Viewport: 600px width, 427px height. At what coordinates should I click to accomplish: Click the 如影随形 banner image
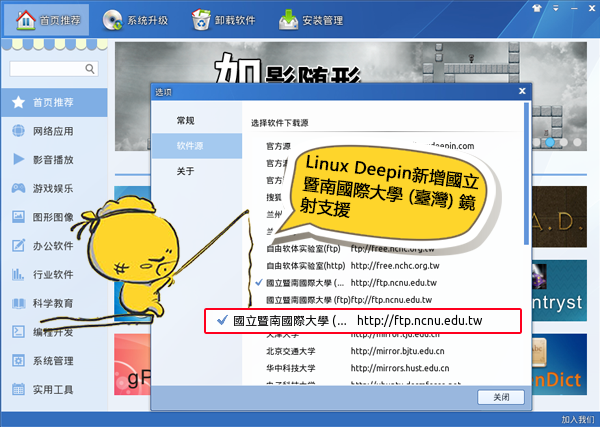click(x=351, y=62)
